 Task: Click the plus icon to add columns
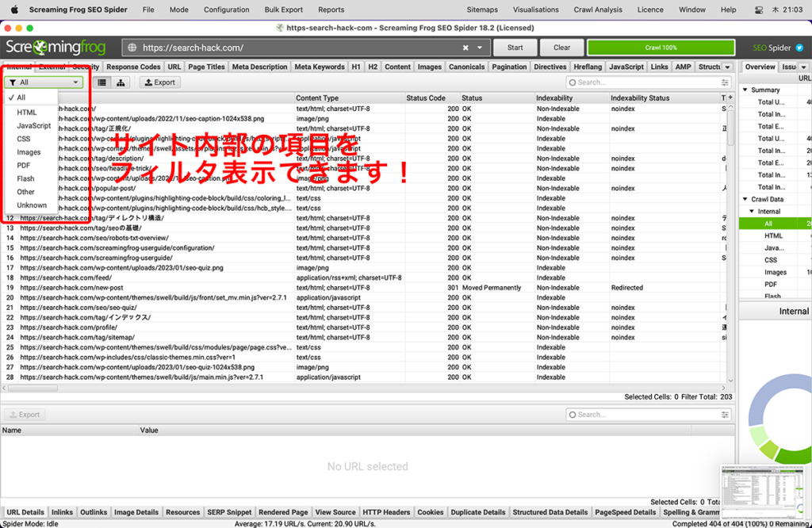(x=730, y=98)
